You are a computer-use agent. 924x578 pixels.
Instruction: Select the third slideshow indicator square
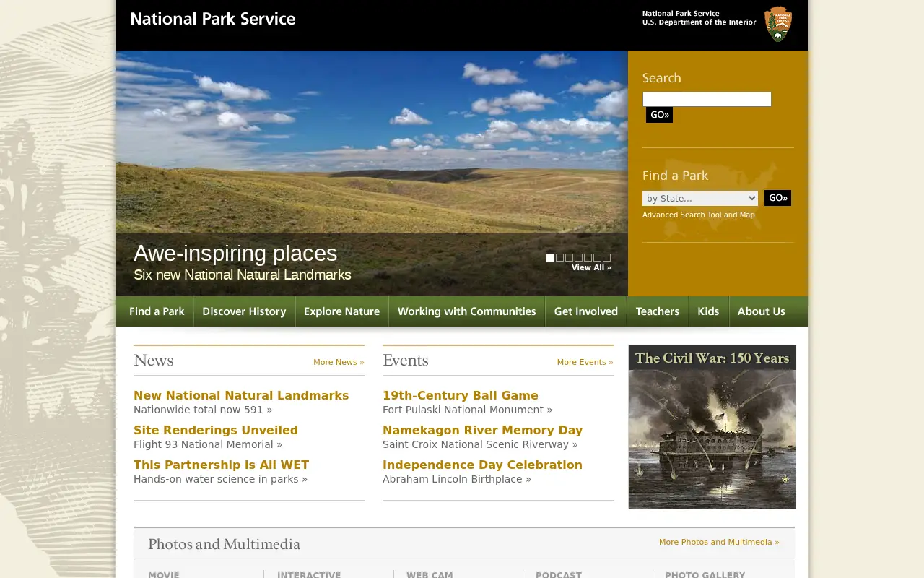click(569, 257)
